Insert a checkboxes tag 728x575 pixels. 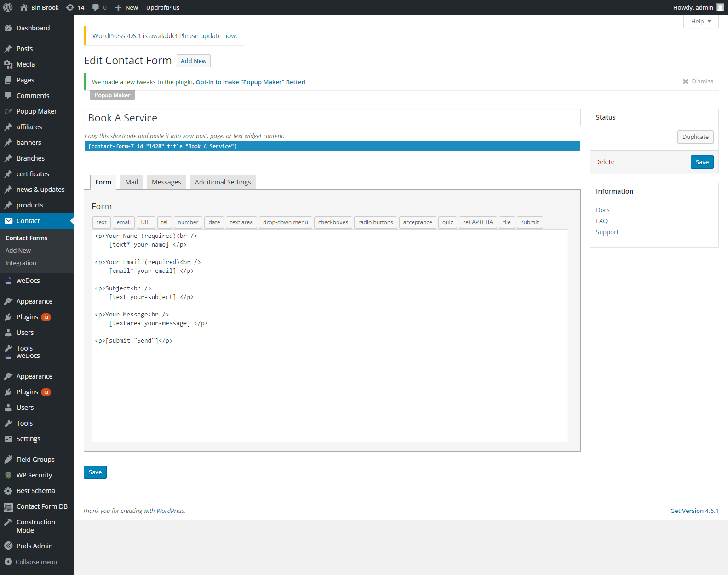coord(333,222)
